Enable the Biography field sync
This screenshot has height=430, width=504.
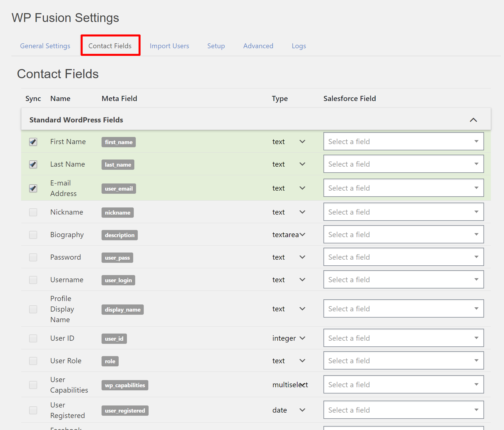click(x=33, y=235)
